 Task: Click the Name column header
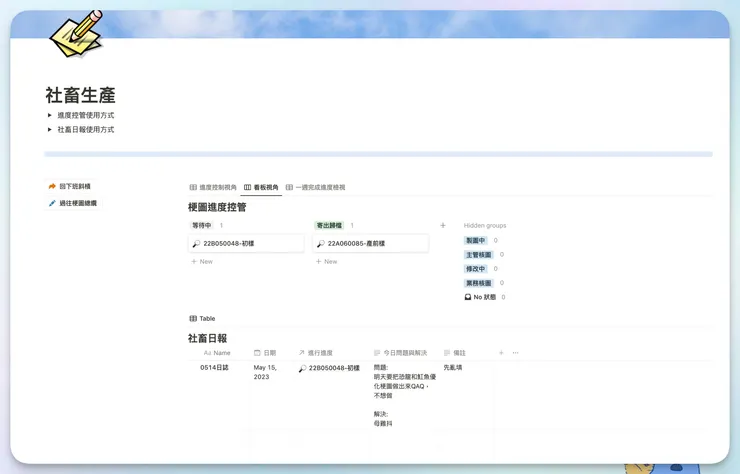click(x=217, y=353)
